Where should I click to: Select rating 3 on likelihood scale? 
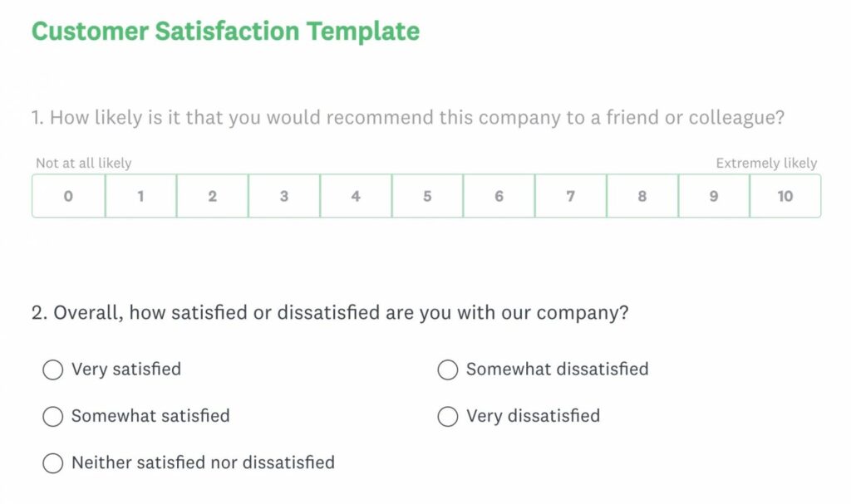284,197
